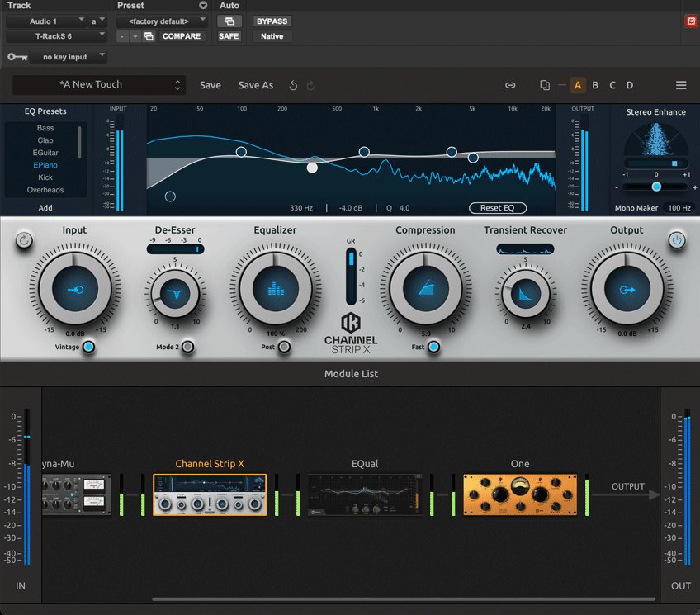Screen dimensions: 700x615
Task: Expand the no key input dropdown
Action: point(69,57)
